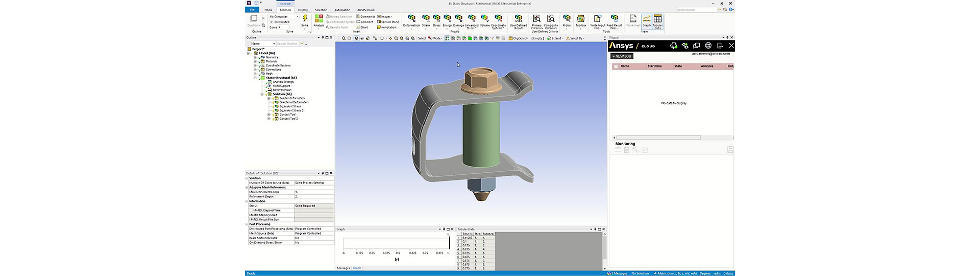The height and width of the screenshot is (276, 980).
Task: Insert an Annotation
Action: click(387, 27)
